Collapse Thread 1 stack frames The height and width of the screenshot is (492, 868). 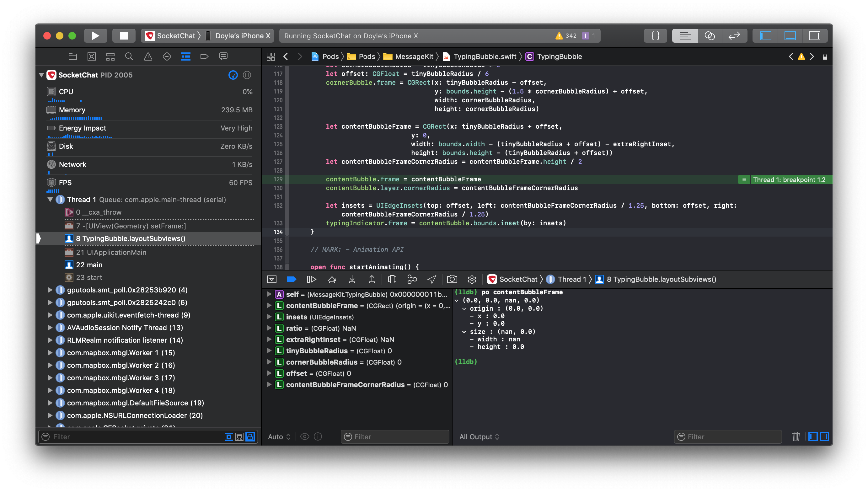pyautogui.click(x=50, y=199)
